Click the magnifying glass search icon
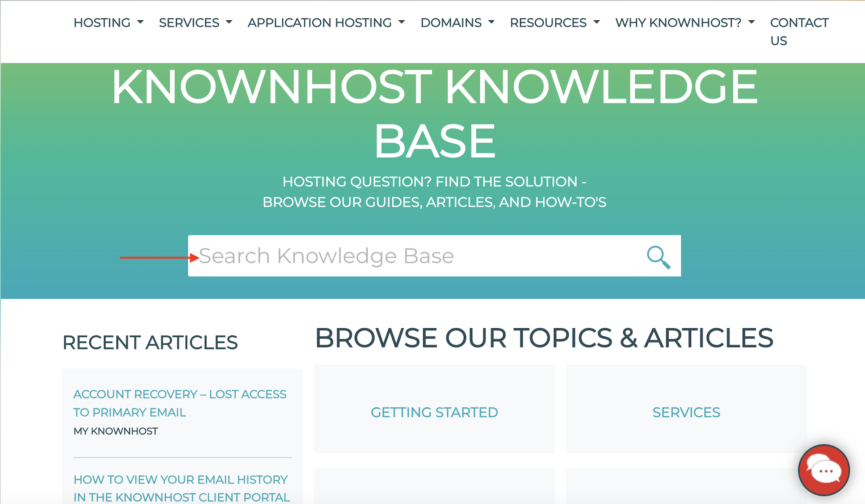Image resolution: width=865 pixels, height=504 pixels. click(658, 257)
